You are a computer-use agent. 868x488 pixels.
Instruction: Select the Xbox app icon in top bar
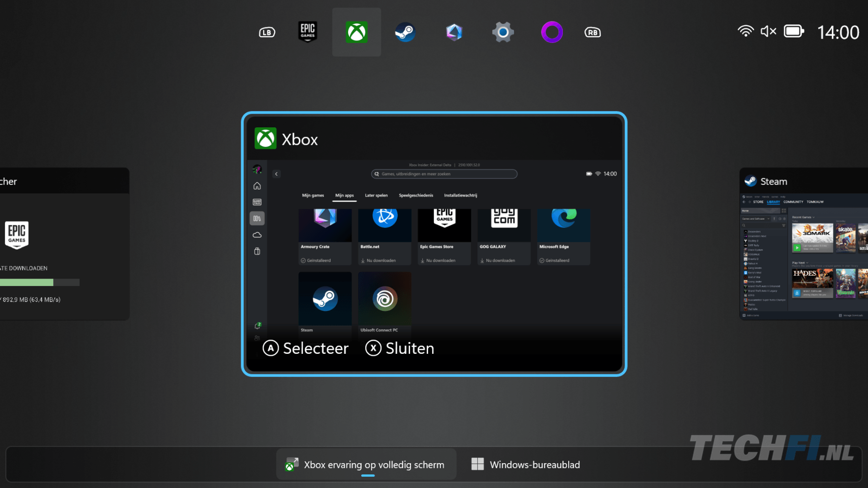tap(356, 32)
